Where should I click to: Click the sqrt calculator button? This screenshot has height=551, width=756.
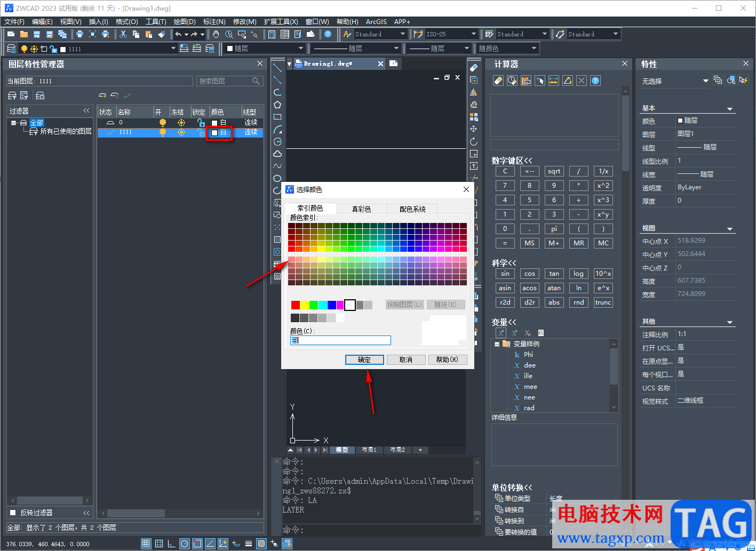point(554,171)
